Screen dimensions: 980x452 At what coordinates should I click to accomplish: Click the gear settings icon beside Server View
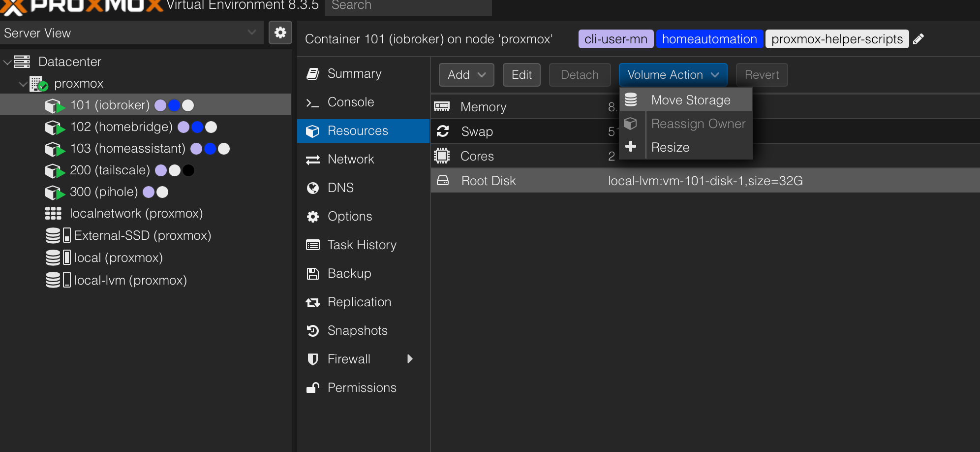tap(280, 32)
